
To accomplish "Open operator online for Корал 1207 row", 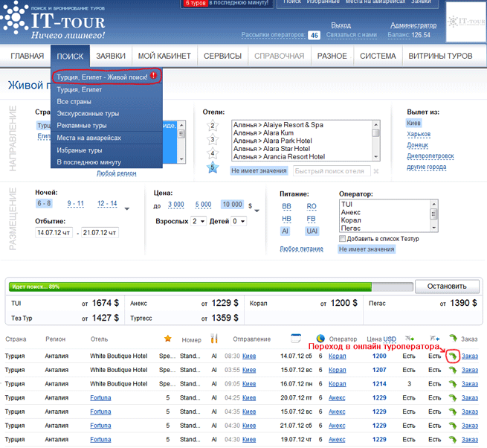I will coord(453,370).
